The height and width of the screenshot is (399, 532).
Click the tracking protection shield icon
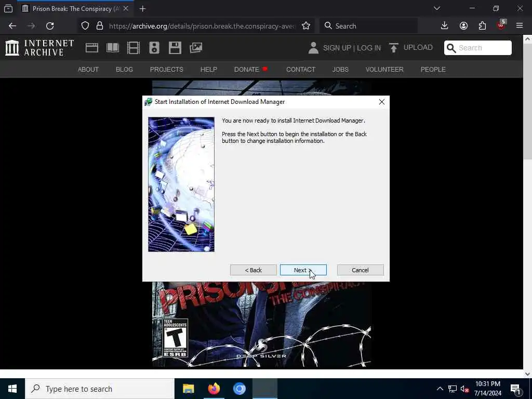85,26
